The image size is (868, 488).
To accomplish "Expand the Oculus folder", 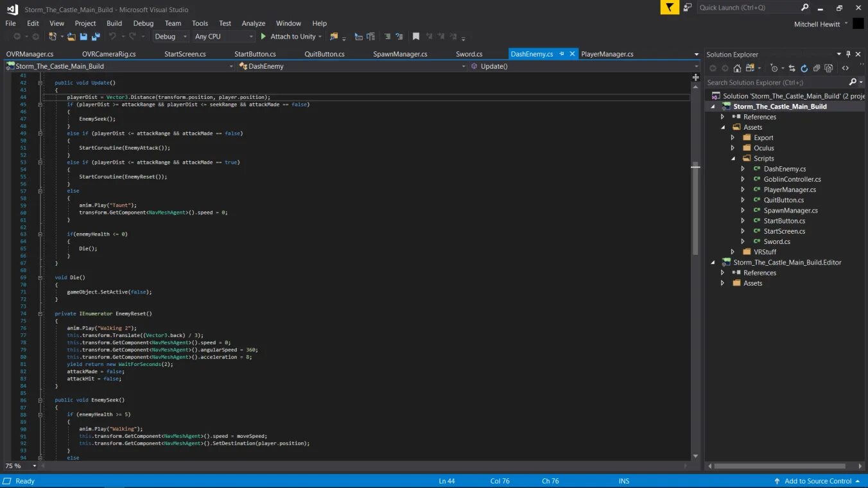I will pos(733,148).
